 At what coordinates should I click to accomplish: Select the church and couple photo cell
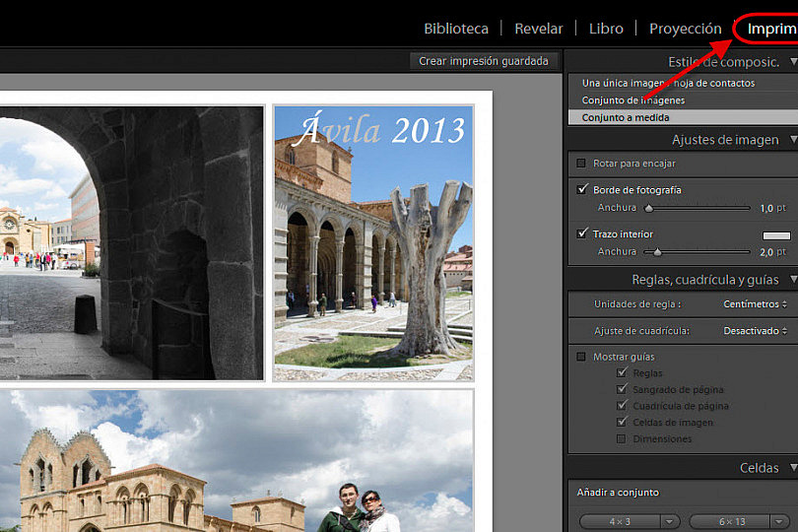[x=236, y=461]
